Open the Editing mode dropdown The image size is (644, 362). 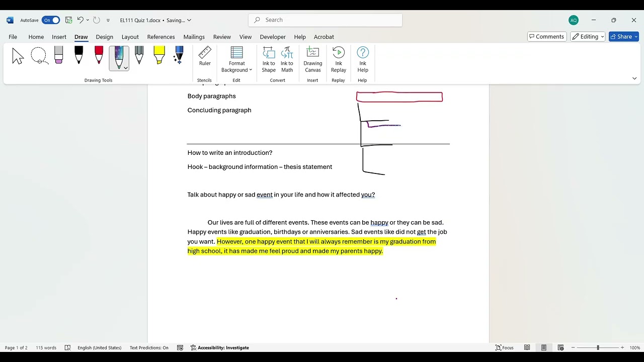click(x=587, y=37)
